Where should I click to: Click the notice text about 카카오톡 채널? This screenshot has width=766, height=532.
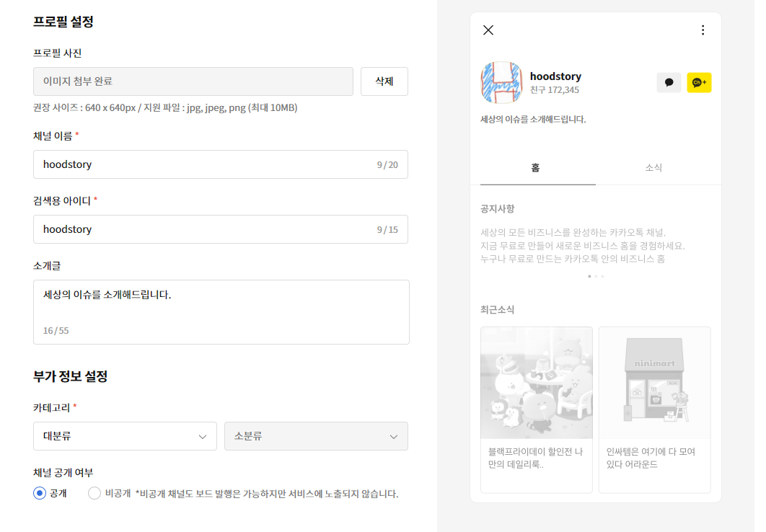582,246
